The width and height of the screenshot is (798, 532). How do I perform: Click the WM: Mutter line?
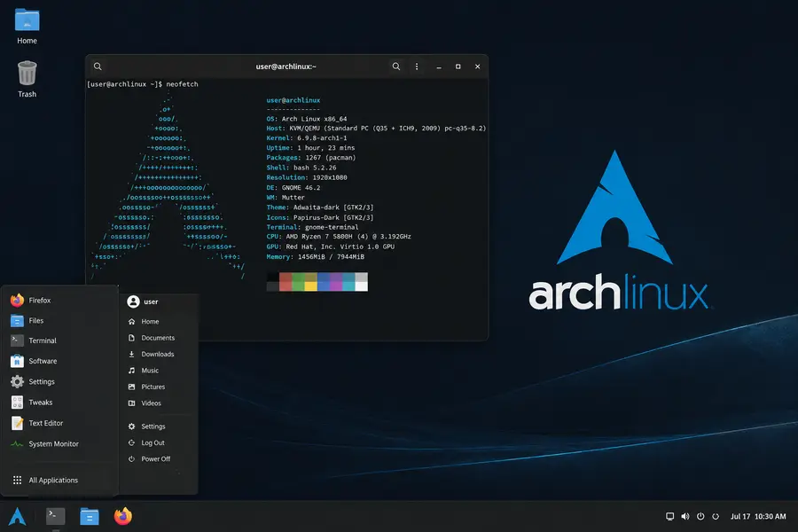click(286, 198)
